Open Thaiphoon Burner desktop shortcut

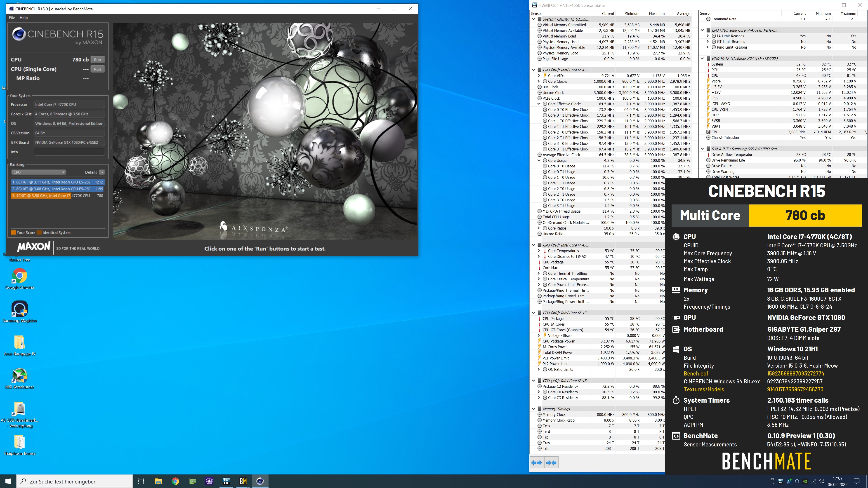[x=19, y=445]
